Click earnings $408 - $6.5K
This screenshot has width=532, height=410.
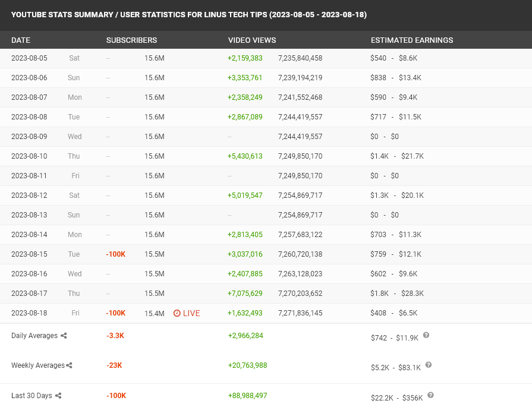point(394,313)
